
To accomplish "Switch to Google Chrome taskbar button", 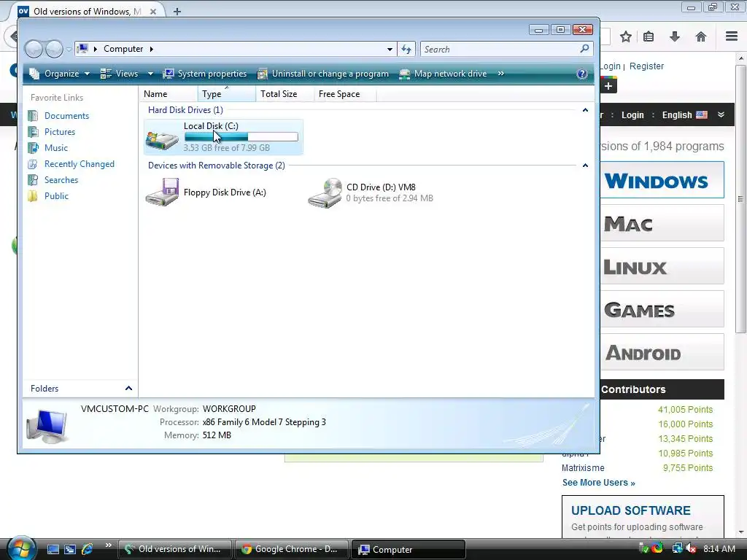I will (x=292, y=549).
